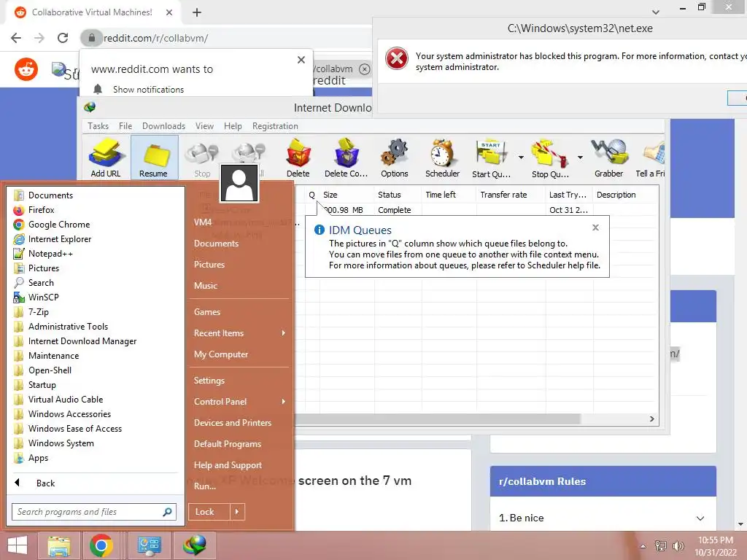The height and width of the screenshot is (560, 747).
Task: Open the File menu in IDM
Action: (x=125, y=125)
